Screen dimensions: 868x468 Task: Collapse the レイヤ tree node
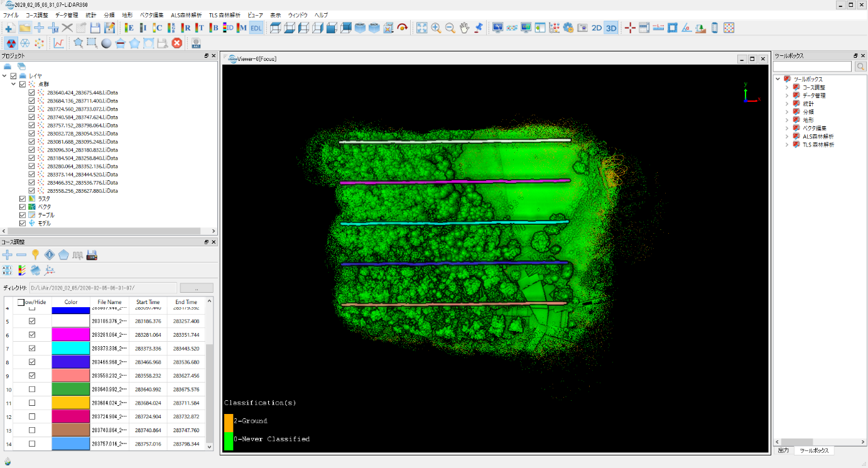tap(5, 76)
